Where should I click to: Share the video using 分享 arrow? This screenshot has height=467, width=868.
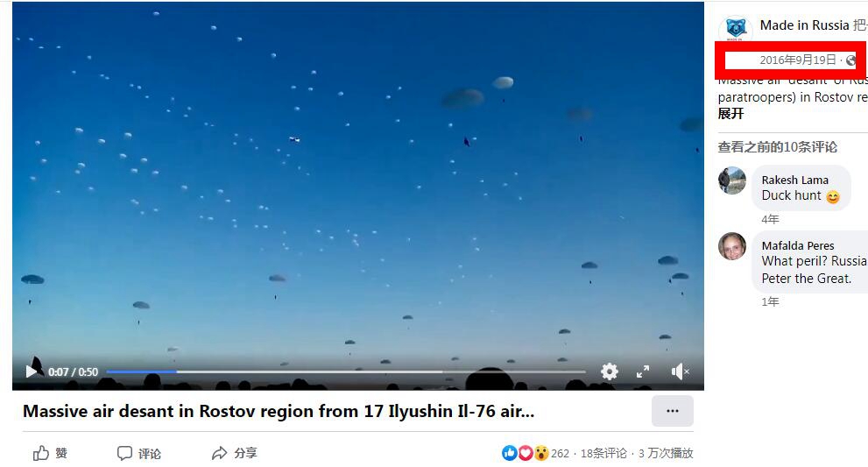click(234, 453)
